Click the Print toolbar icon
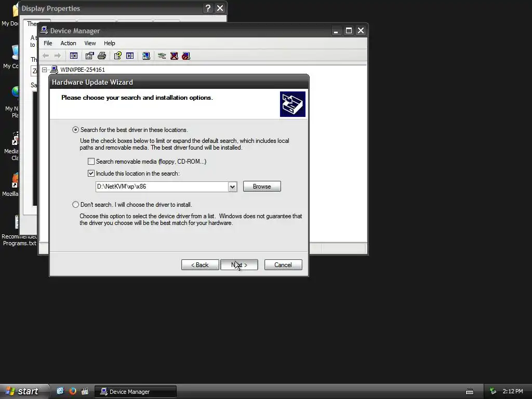Image resolution: width=532 pixels, height=399 pixels. pos(102,56)
